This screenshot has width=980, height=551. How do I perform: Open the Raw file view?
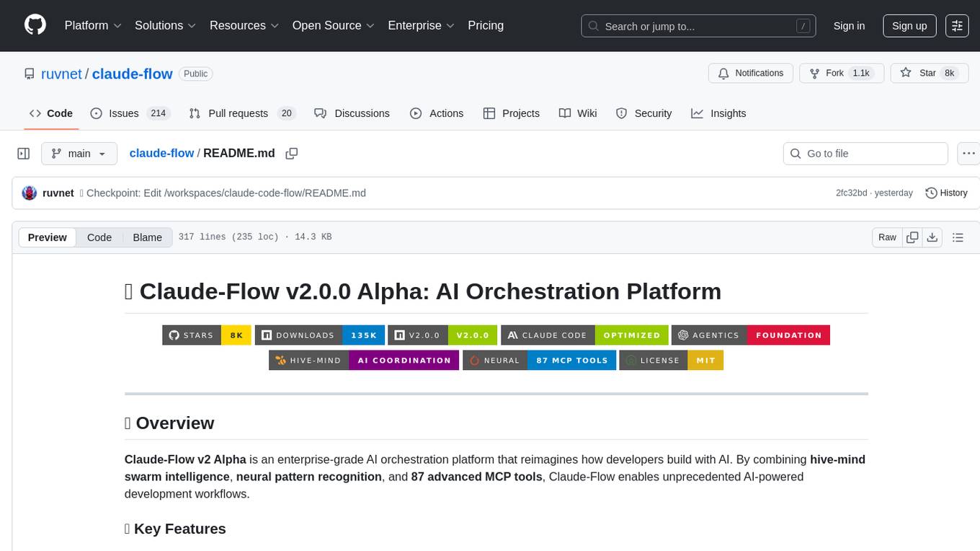887,237
